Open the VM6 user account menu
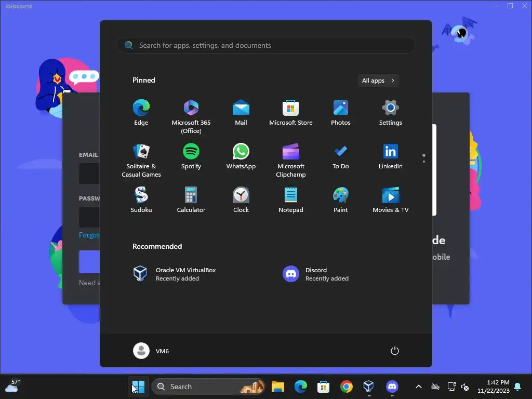Image resolution: width=532 pixels, height=399 pixels. click(151, 351)
